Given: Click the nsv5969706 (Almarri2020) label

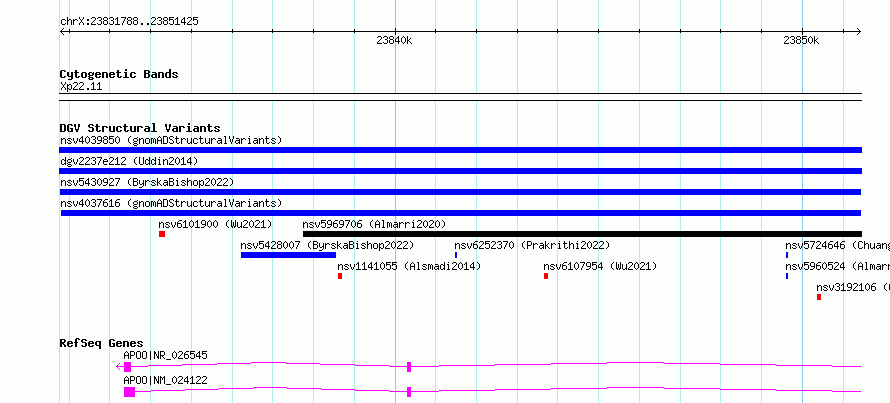Looking at the screenshot, I should click(x=374, y=224).
